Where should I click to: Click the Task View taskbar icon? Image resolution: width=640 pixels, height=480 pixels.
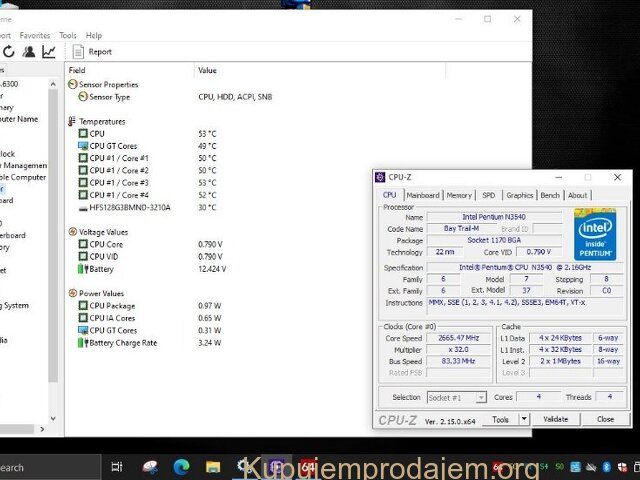pos(117,467)
